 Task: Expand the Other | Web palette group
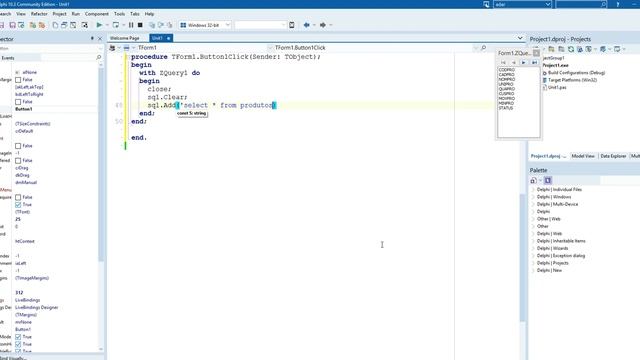pyautogui.click(x=533, y=219)
